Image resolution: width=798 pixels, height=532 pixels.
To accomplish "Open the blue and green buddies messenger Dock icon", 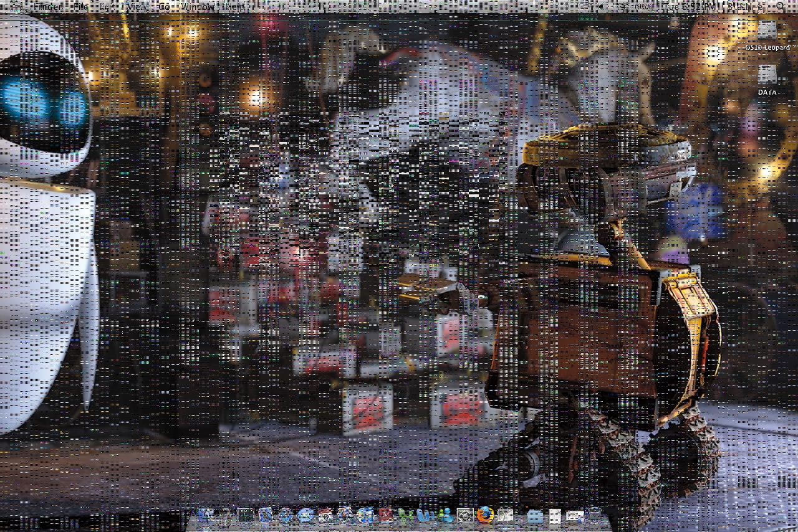I will 446,515.
